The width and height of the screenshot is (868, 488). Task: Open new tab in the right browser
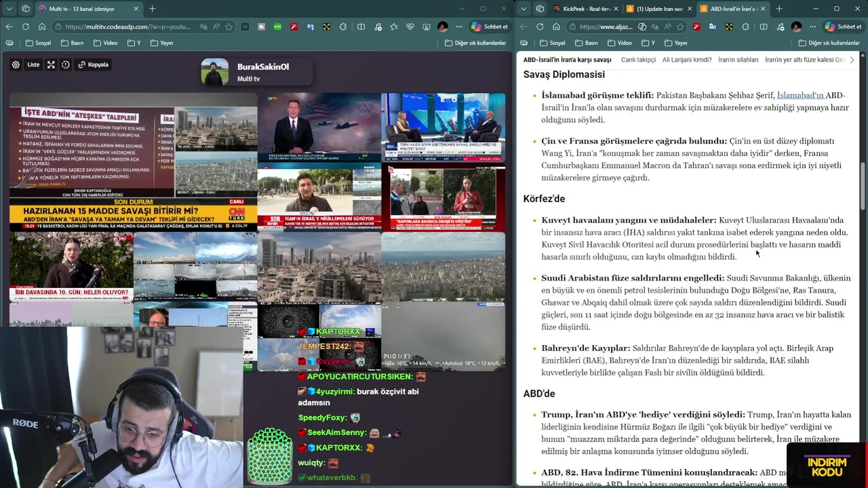pyautogui.click(x=779, y=9)
